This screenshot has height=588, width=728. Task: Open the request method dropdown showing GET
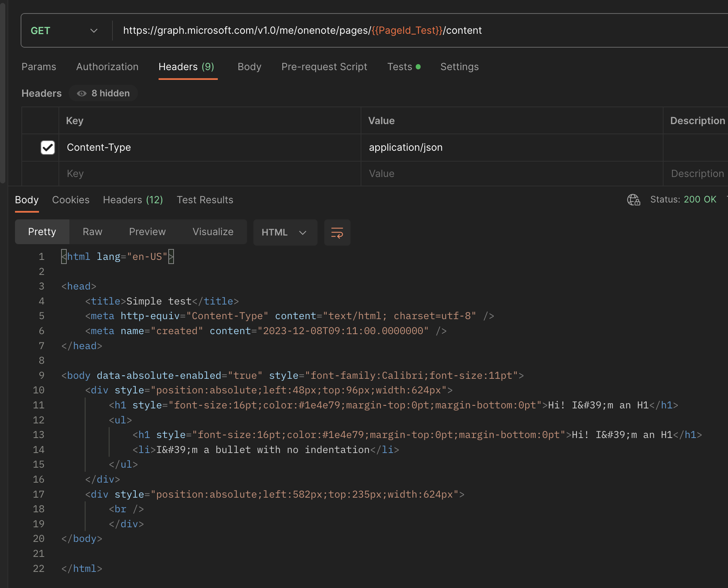[x=64, y=30]
